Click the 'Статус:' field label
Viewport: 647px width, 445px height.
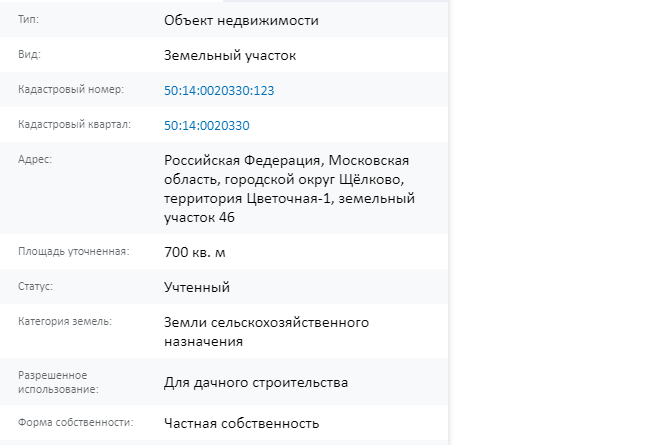(35, 286)
